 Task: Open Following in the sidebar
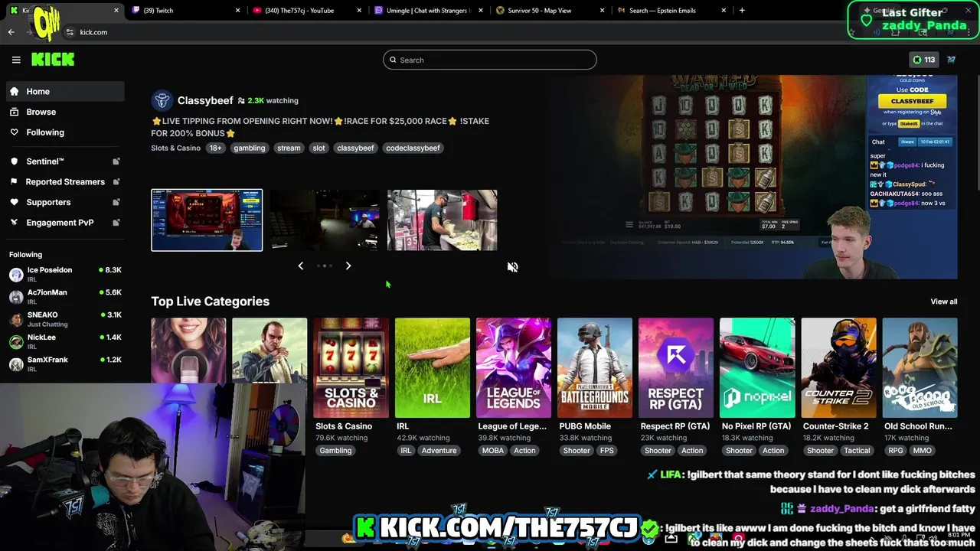(65, 132)
